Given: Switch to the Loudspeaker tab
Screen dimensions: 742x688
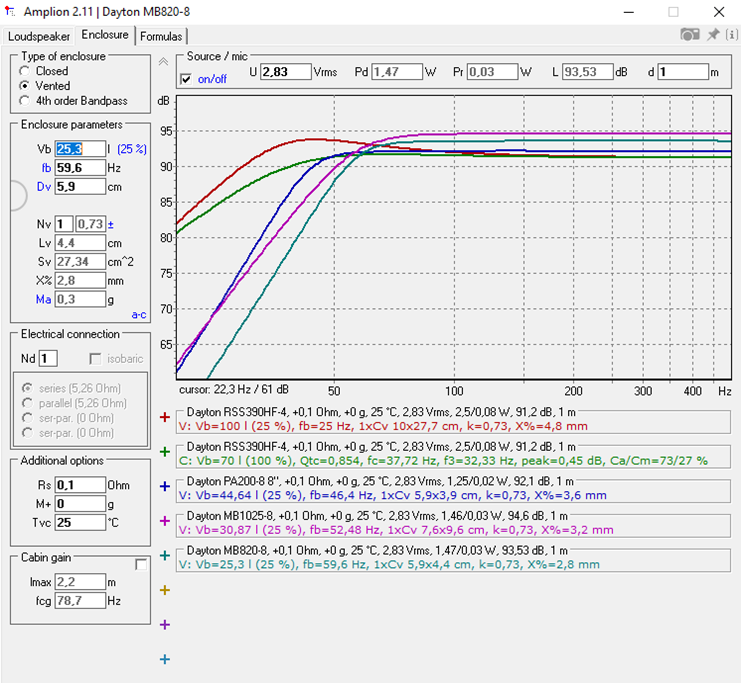Looking at the screenshot, I should coord(38,36).
